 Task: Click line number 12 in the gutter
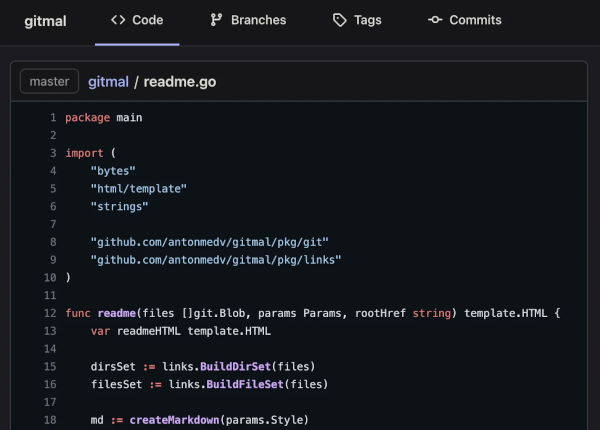[x=49, y=314]
